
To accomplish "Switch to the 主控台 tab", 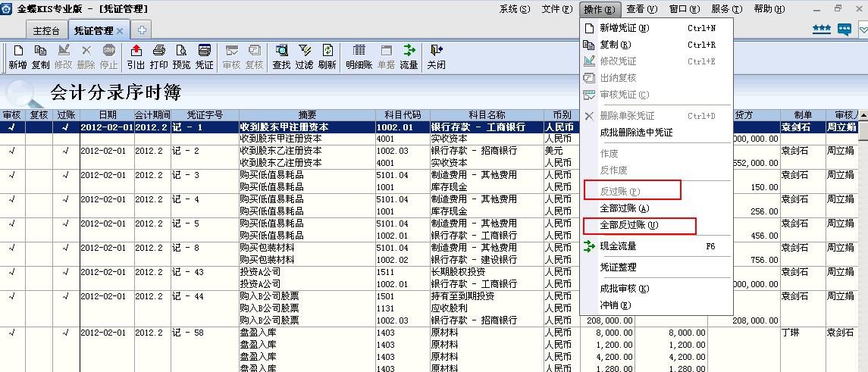I will pos(46,31).
